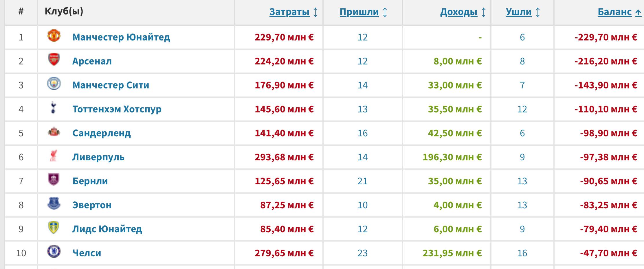Click the Tottenham Hotspur crest icon
The height and width of the screenshot is (269, 644).
coord(53,107)
